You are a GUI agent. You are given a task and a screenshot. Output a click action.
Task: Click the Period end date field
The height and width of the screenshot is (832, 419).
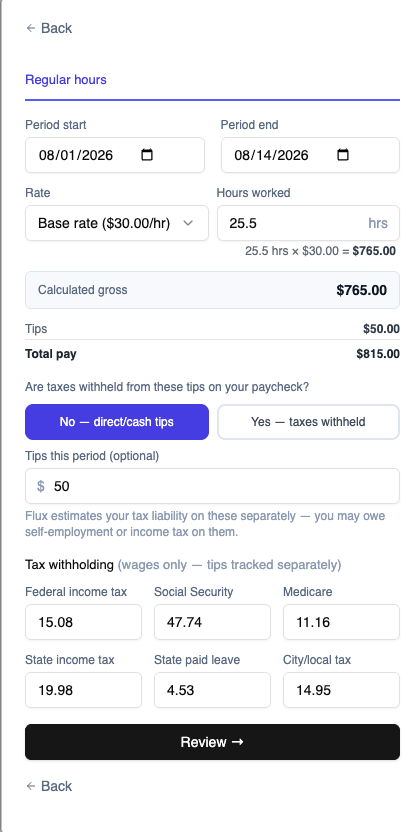(x=310, y=155)
